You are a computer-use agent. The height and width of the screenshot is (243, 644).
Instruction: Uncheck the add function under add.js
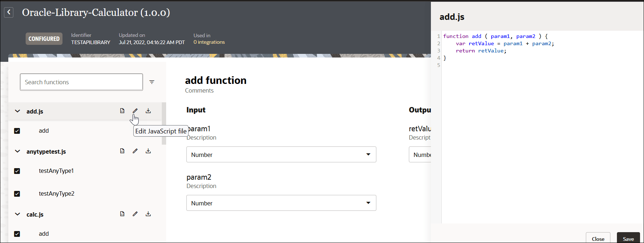click(x=17, y=131)
